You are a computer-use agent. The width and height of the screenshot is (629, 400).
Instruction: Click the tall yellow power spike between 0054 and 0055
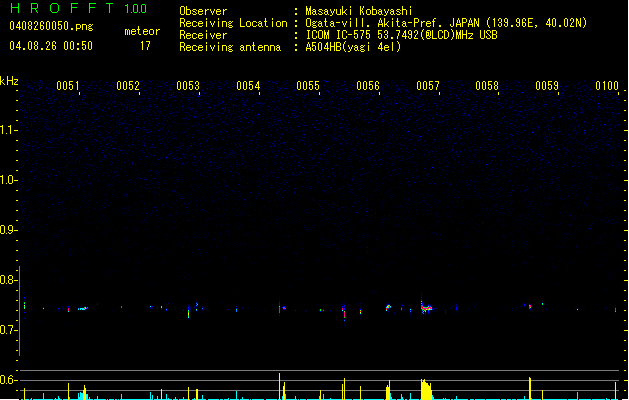click(x=280, y=386)
